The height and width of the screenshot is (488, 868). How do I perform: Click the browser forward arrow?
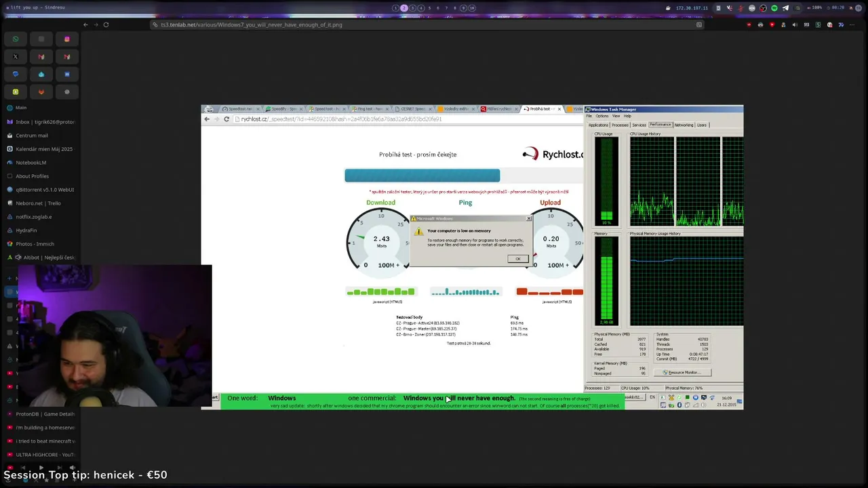click(96, 24)
